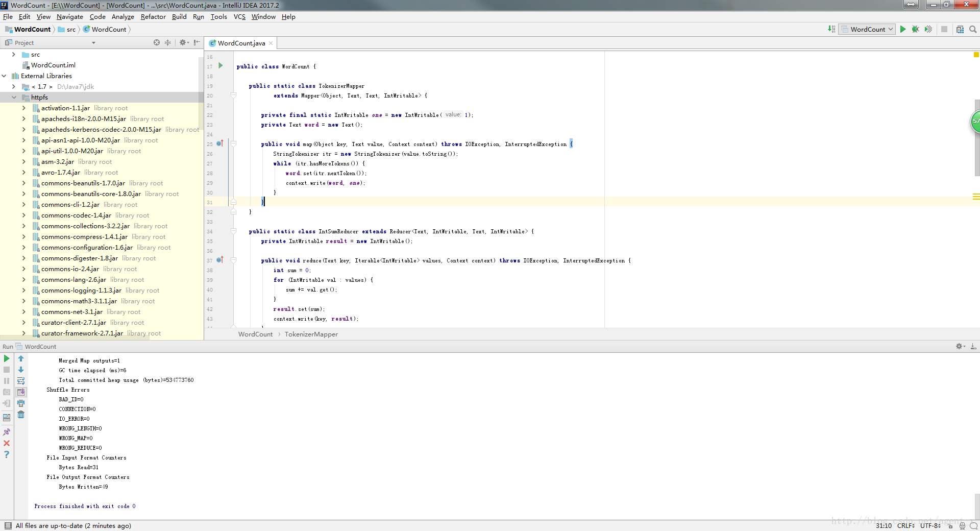Close the WordCount.java editor tab

point(271,43)
